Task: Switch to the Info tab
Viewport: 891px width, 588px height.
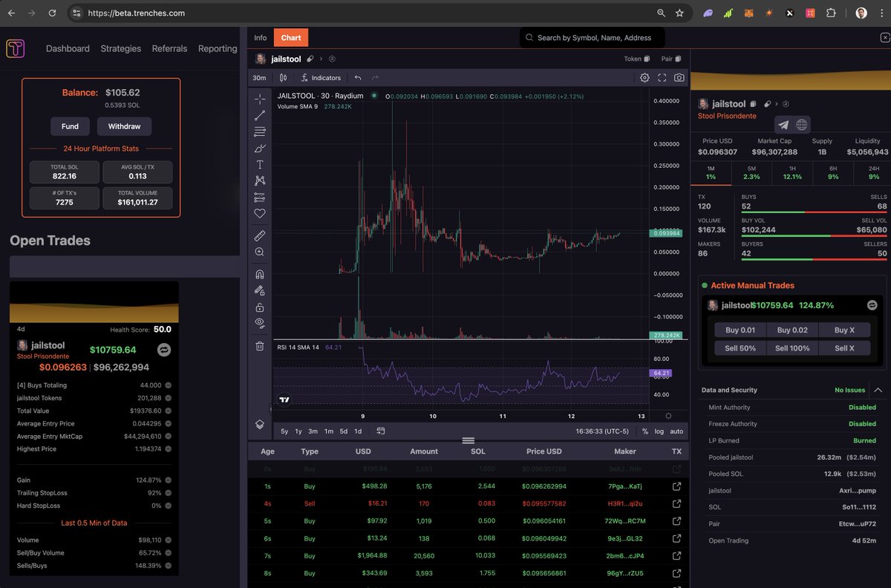Action: click(x=261, y=37)
